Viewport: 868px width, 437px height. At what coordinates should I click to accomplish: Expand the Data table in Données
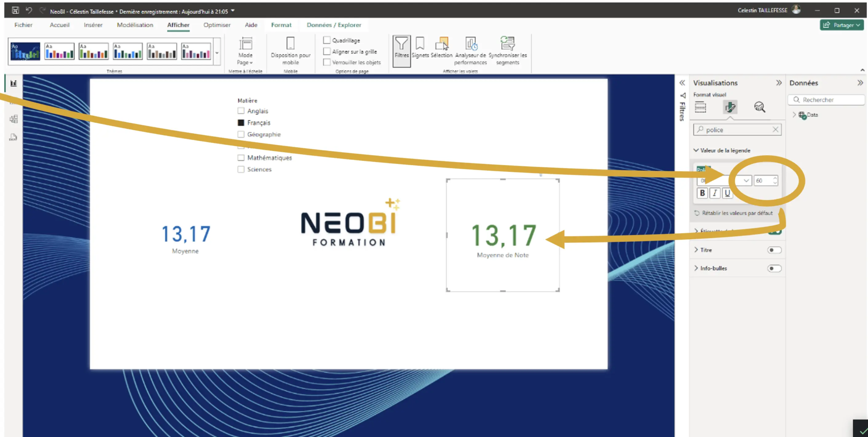coord(794,115)
